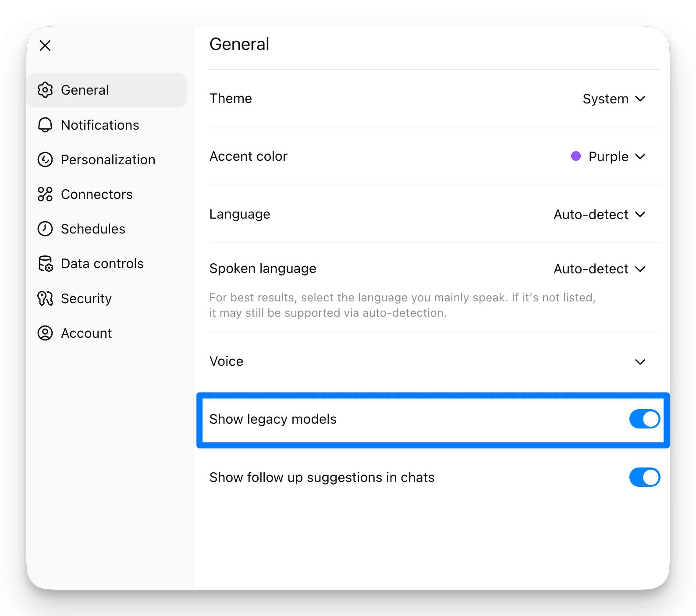Click the Security icon in sidebar
This screenshot has height=616, width=696.
(45, 298)
